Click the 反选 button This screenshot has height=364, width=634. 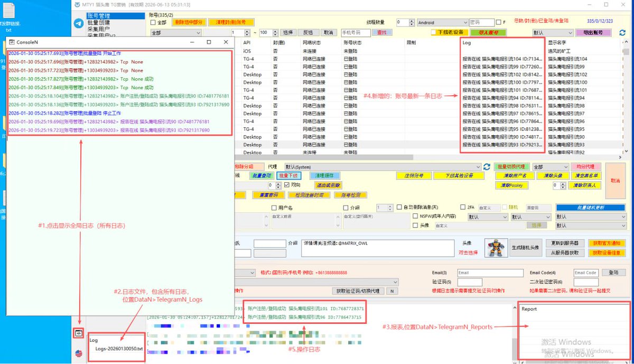pos(308,33)
